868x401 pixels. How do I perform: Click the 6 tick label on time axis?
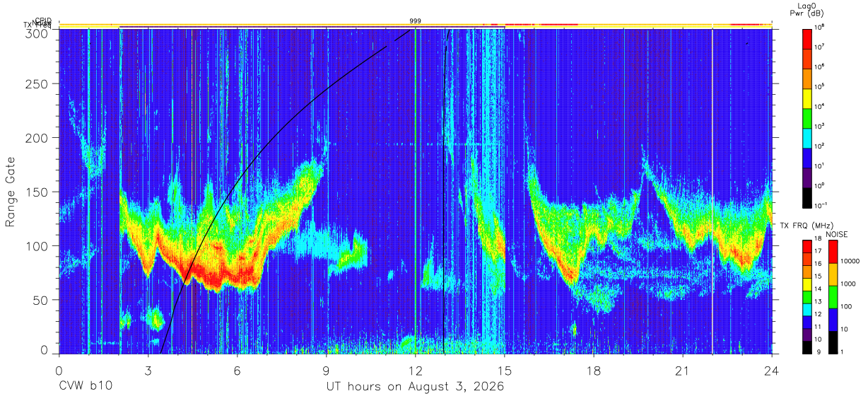(x=237, y=371)
